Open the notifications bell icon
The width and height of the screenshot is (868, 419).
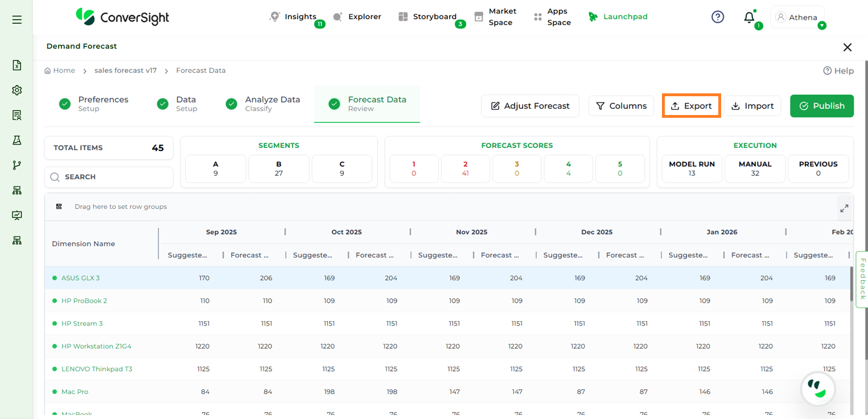pos(749,18)
